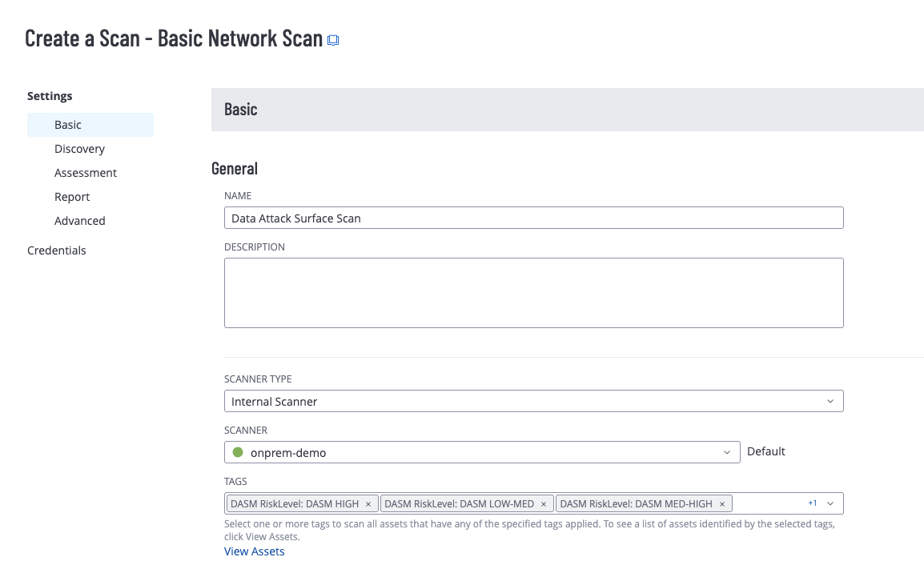Screen dimensions: 924x573
Task: Remove the DASM HIGH tag
Action: (368, 504)
